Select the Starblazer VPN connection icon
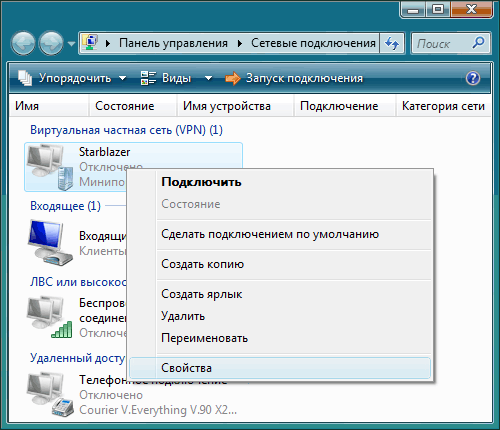 [x=50, y=167]
